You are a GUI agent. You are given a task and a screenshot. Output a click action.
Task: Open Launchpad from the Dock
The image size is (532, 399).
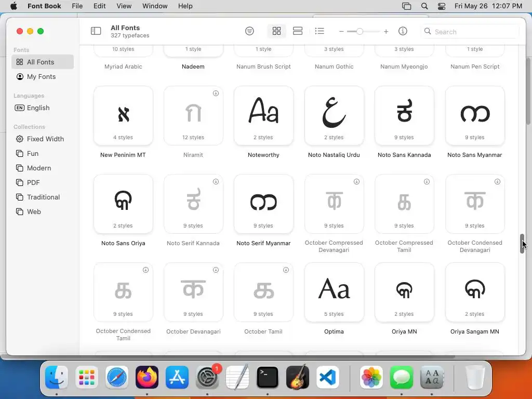(x=87, y=377)
